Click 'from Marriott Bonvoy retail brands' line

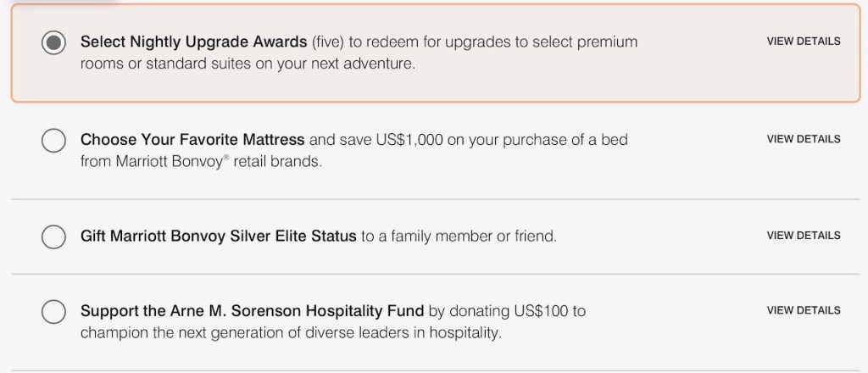201,161
